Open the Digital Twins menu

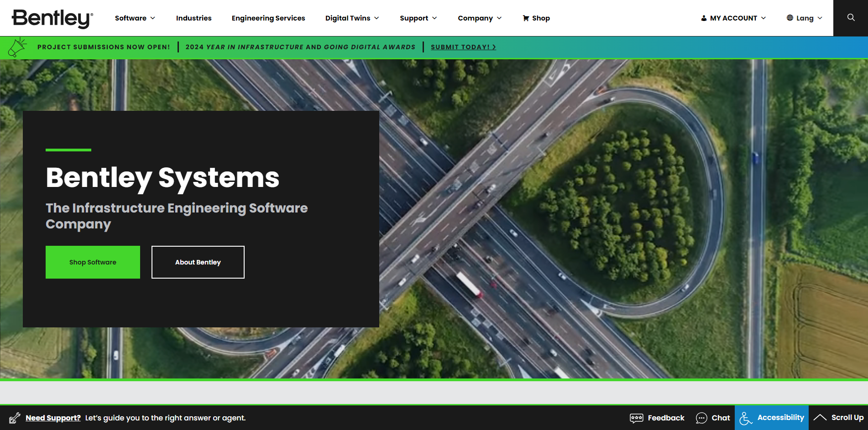click(x=348, y=18)
